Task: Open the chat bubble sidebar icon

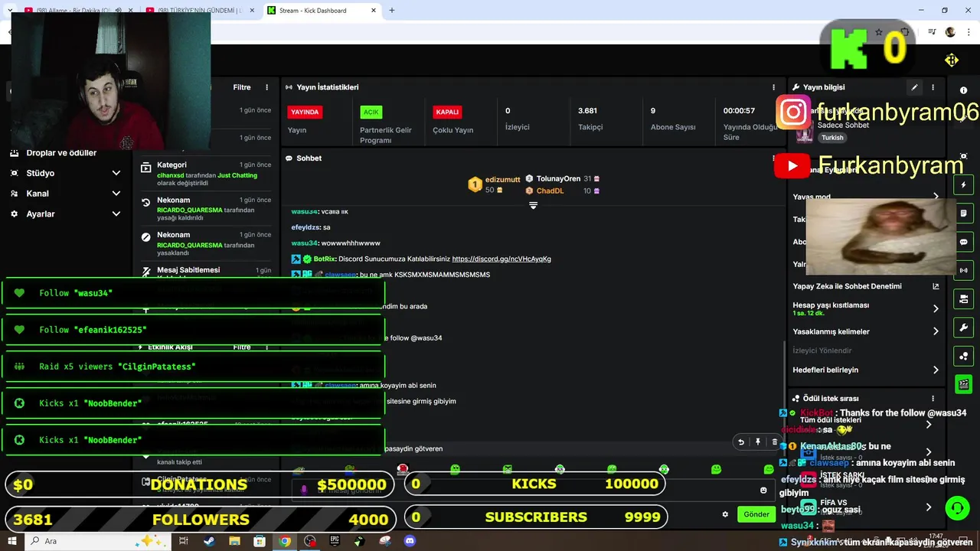Action: [x=964, y=242]
